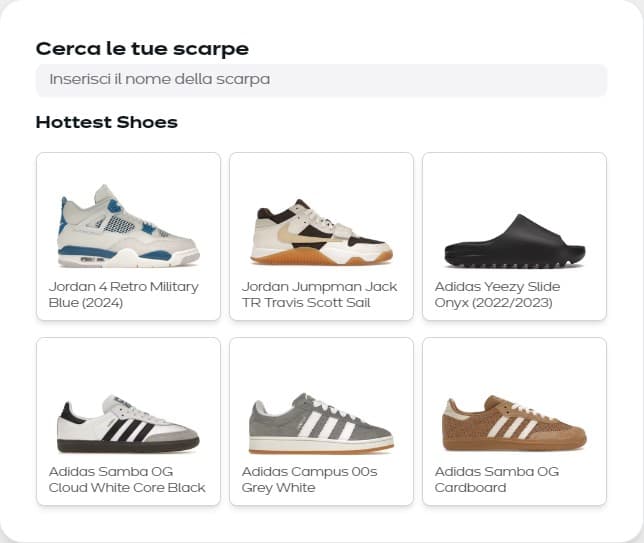Open the 'Jordan 4 Retro Military Blue (2024)' title
This screenshot has width=644, height=543.
(x=123, y=294)
